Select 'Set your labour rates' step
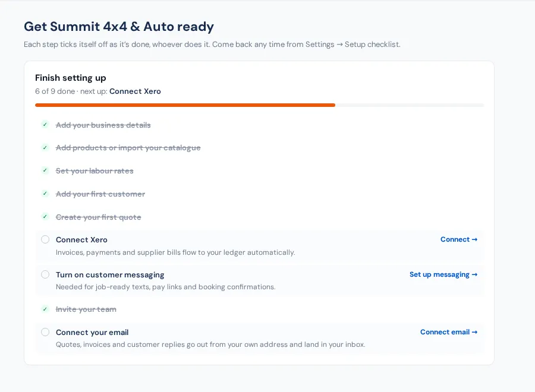Viewport: 535px width, 392px height. 95,171
